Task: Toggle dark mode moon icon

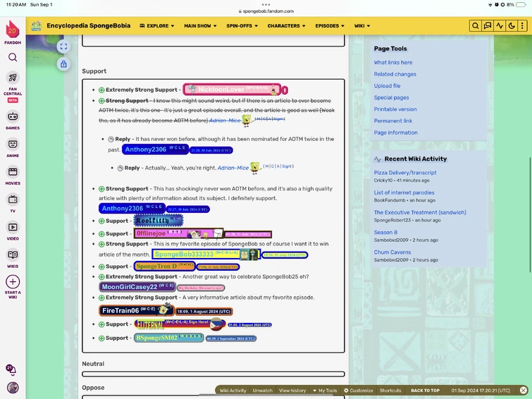Action: click(x=512, y=26)
